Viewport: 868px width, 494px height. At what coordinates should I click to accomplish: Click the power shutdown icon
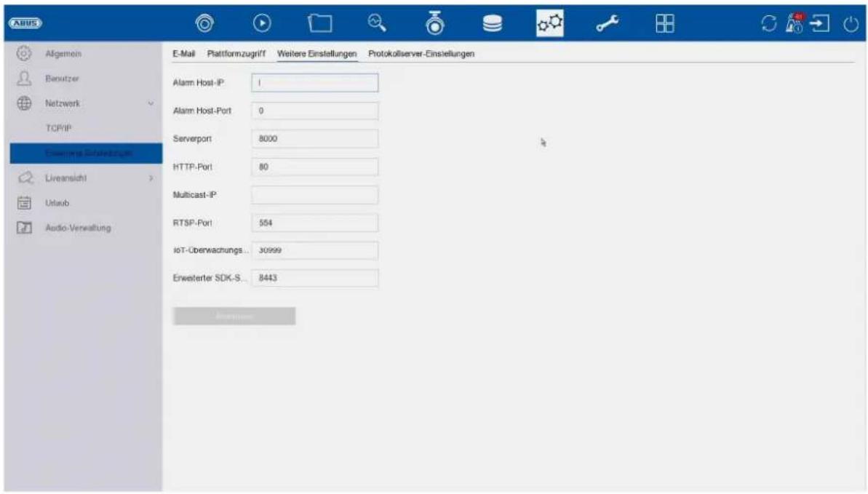(x=851, y=24)
